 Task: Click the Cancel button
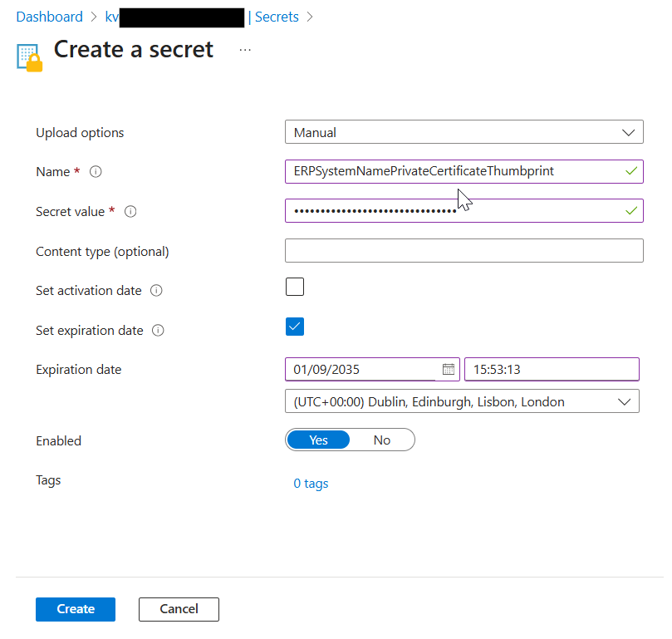point(179,609)
